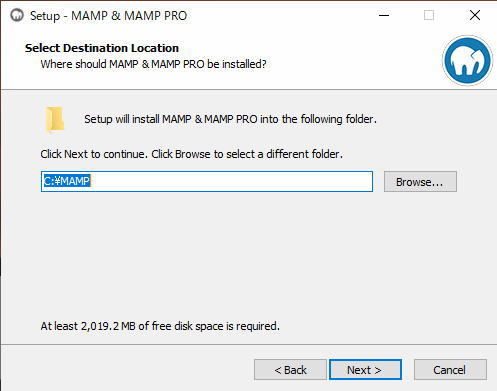Minimize the MAMP setup window
The width and height of the screenshot is (497, 391).
[384, 15]
